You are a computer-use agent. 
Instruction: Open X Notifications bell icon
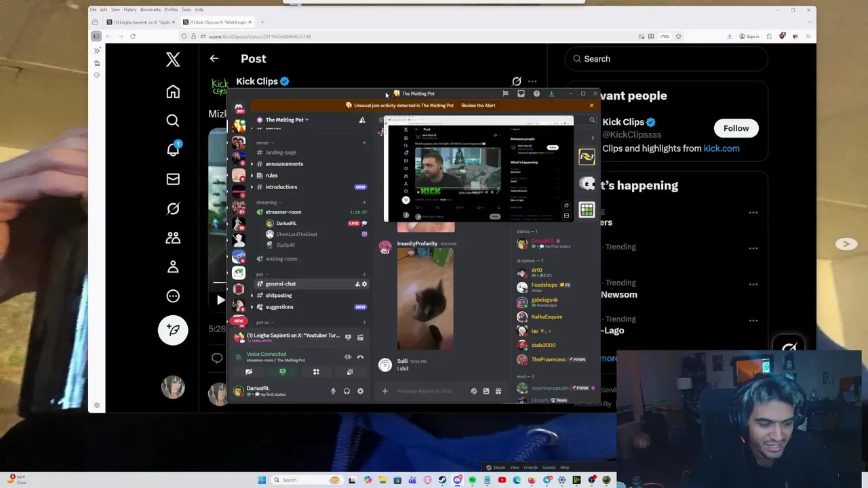click(x=173, y=149)
